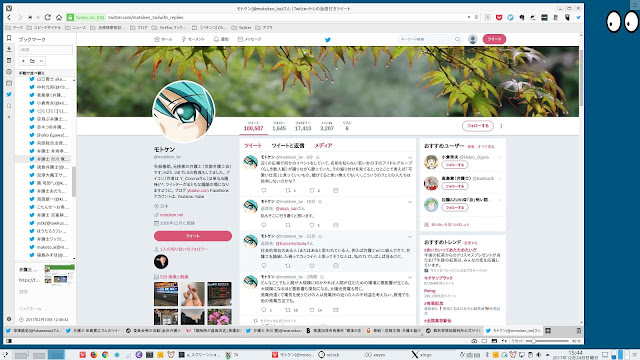Toggle image loading in status bar
This screenshot has width=640, height=360.
pyautogui.click(x=494, y=341)
